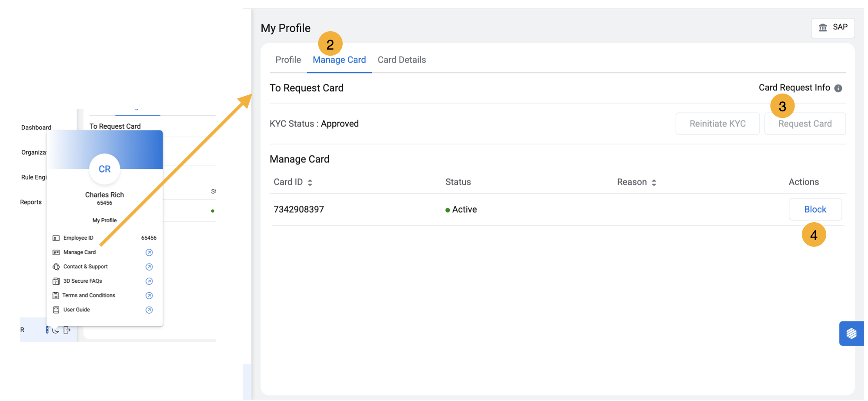
Task: Sort table by Card ID column
Action: (x=310, y=183)
